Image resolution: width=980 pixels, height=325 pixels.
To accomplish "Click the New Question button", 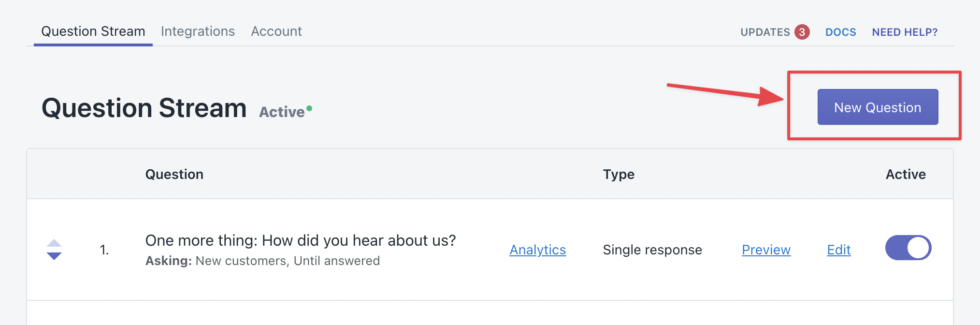I will coord(878,107).
